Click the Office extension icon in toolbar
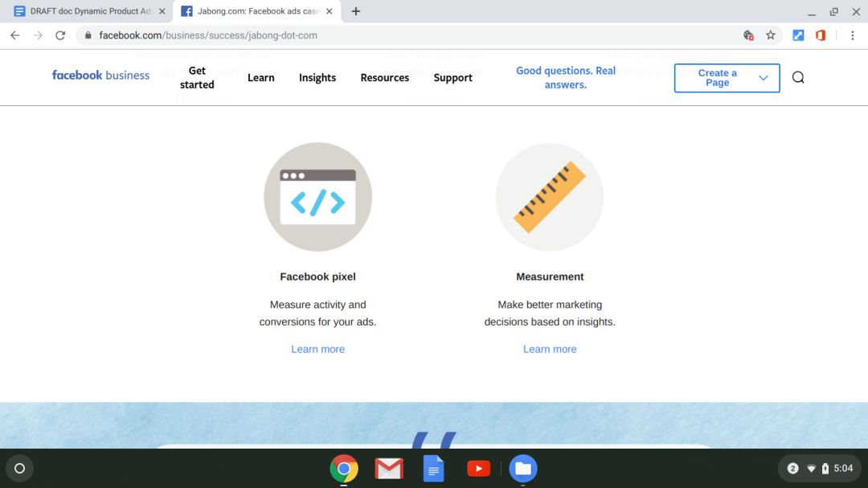868x488 pixels. (x=821, y=35)
